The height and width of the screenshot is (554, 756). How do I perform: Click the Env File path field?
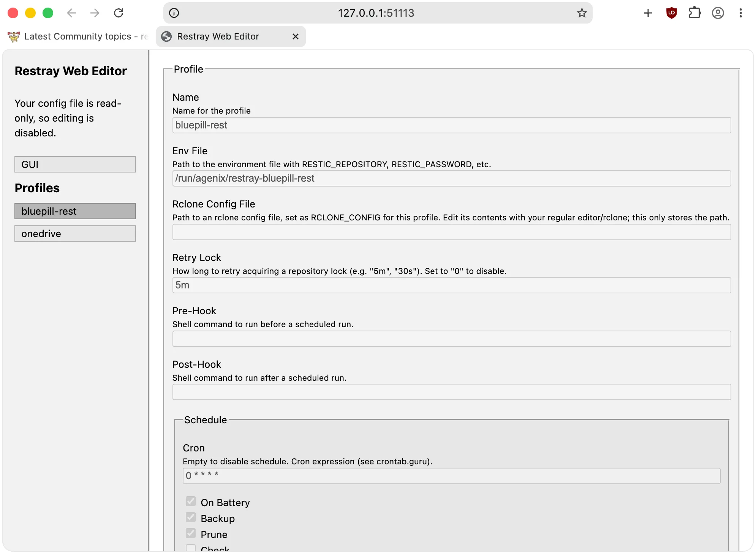(x=452, y=179)
